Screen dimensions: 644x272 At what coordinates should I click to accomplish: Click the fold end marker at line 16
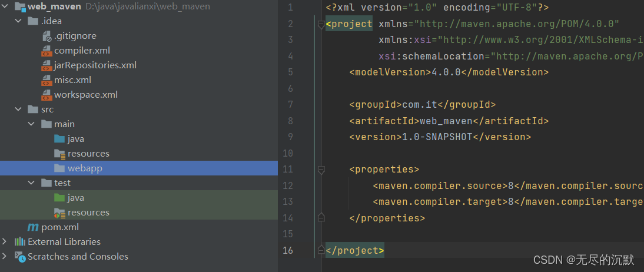pos(321,250)
